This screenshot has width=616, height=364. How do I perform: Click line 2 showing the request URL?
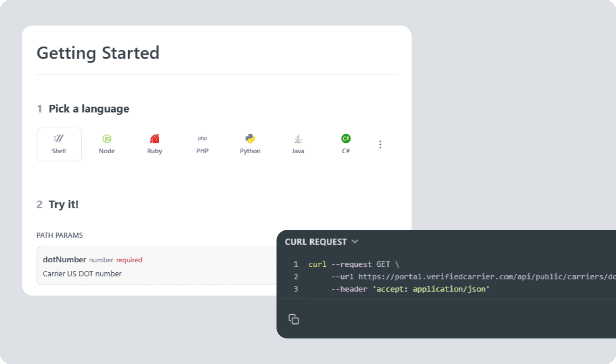click(411, 276)
